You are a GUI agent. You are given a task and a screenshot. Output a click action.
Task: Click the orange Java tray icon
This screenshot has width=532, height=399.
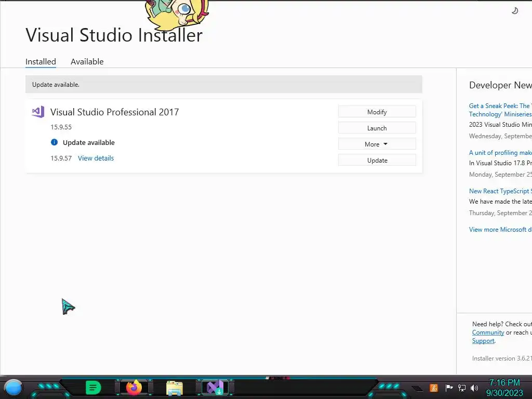click(x=434, y=388)
